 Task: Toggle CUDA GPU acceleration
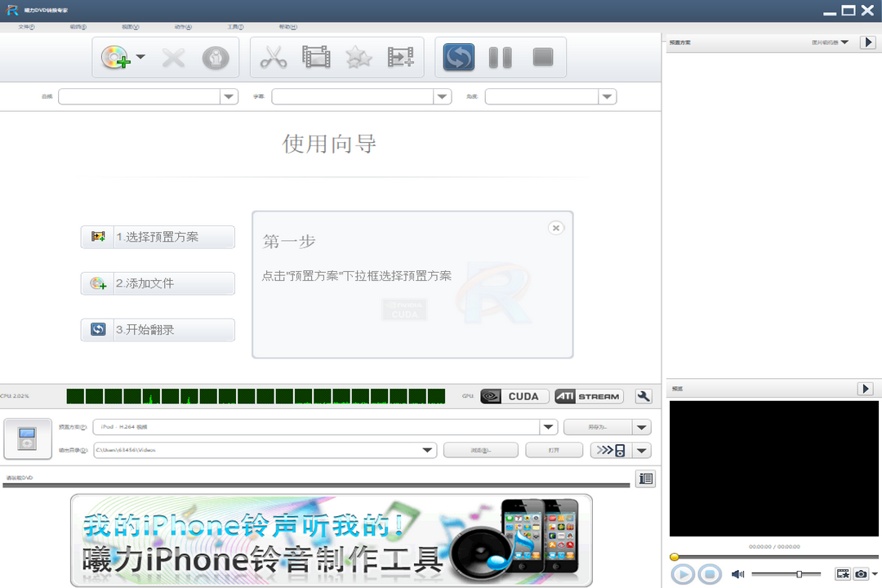point(513,396)
